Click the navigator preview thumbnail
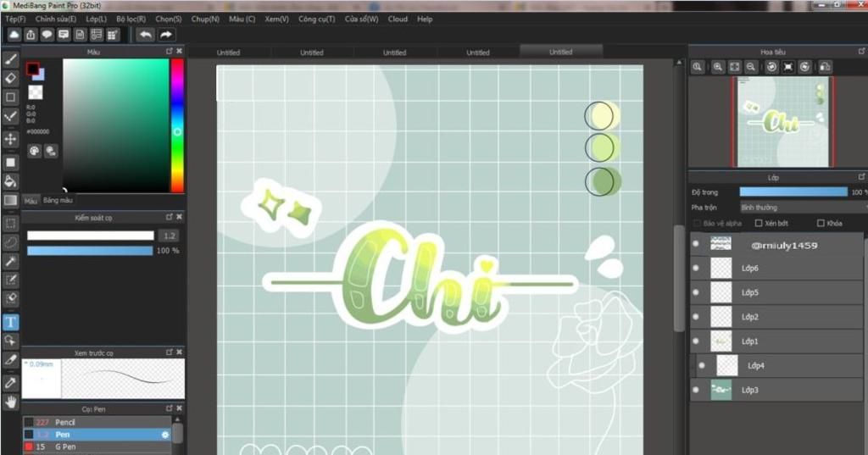The image size is (868, 455). 782,122
